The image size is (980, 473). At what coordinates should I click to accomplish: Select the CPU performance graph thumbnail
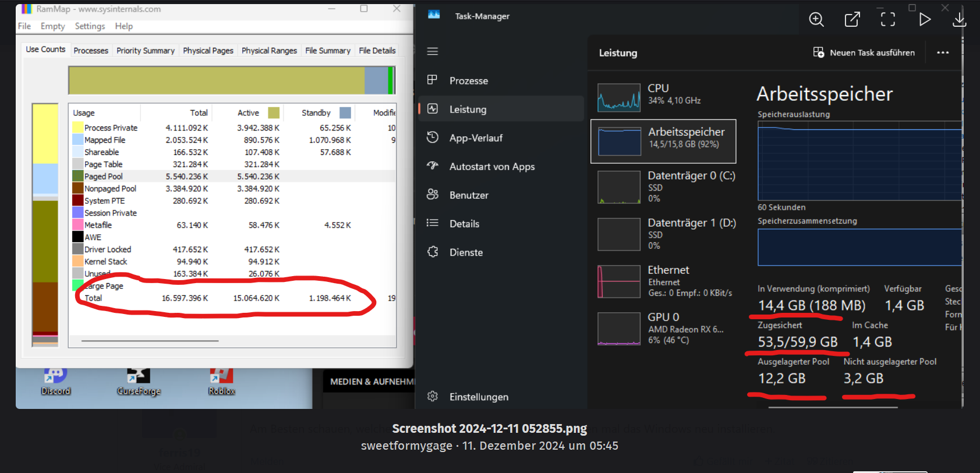(x=619, y=97)
